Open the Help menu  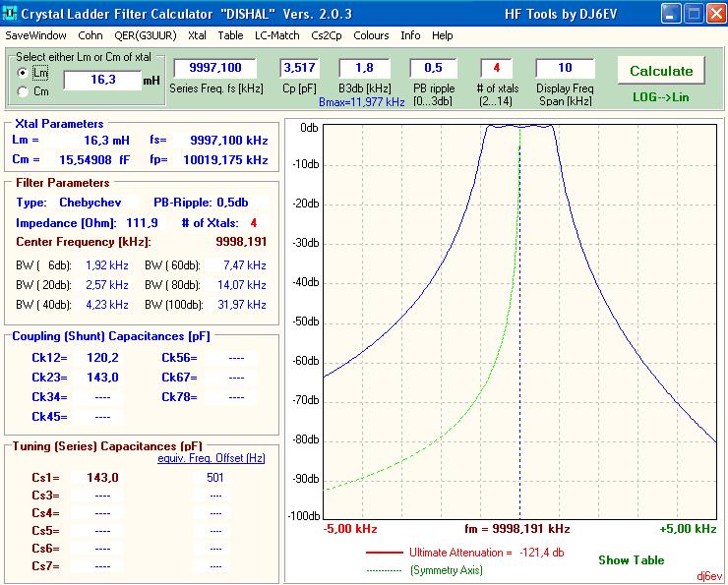click(442, 35)
